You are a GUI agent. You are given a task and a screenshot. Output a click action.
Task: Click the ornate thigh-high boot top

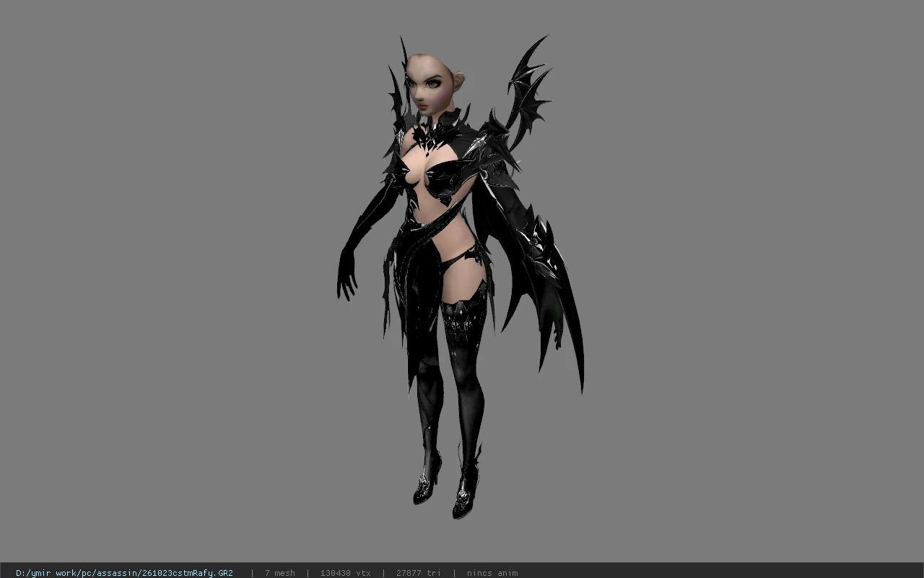coord(462,318)
